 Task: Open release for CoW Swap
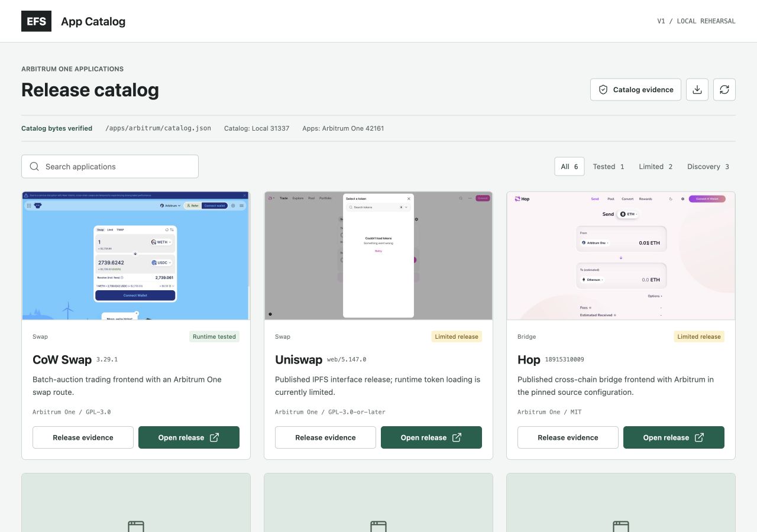click(x=189, y=437)
